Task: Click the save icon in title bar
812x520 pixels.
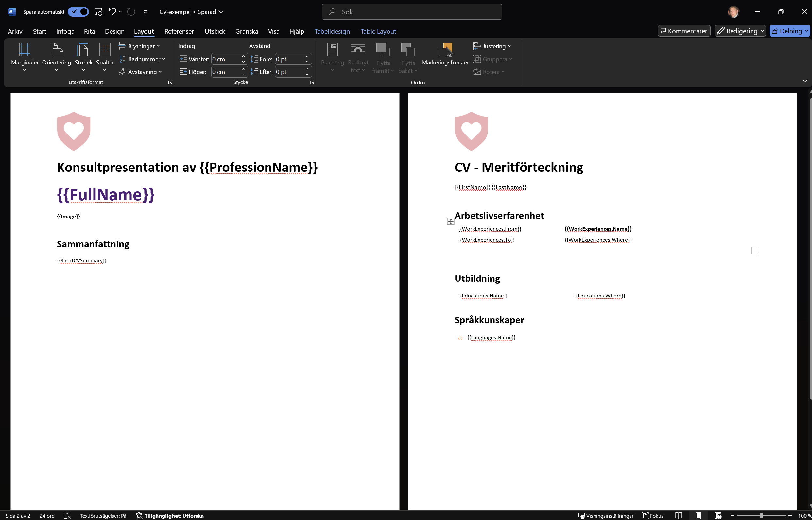Action: coord(98,12)
